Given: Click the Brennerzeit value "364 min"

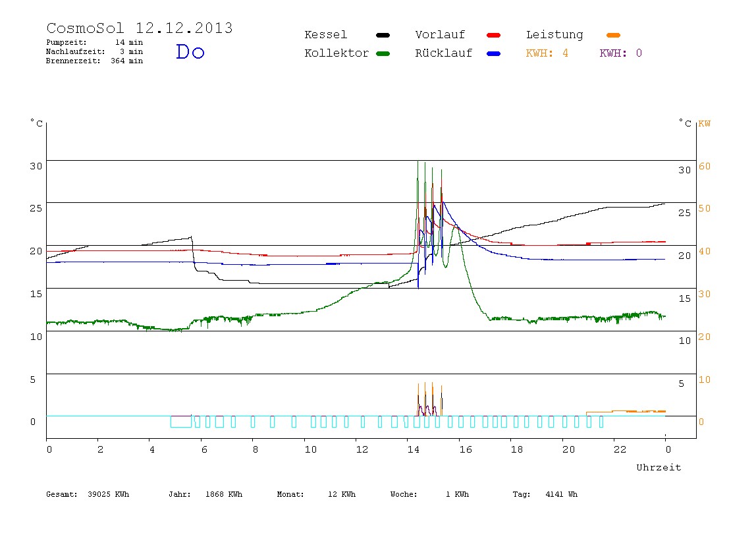Looking at the screenshot, I should tap(127, 61).
